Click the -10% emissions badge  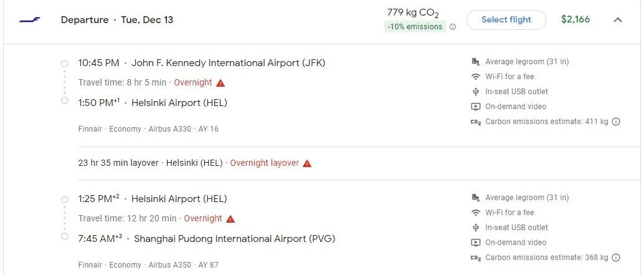tap(415, 27)
